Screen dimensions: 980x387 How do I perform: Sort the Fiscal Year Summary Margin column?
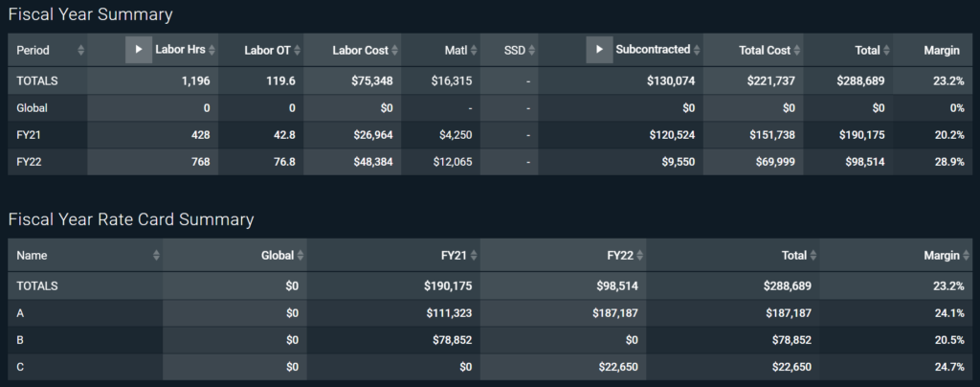[x=969, y=50]
